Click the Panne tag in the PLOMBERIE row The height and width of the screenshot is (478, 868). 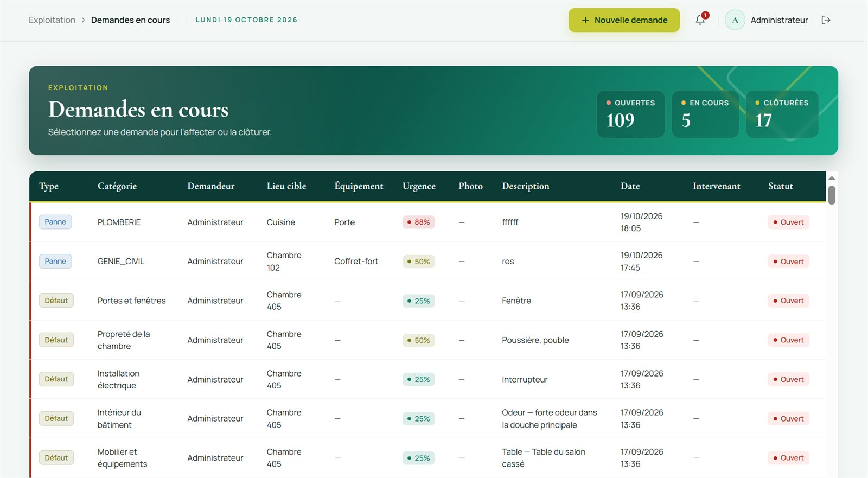[55, 222]
